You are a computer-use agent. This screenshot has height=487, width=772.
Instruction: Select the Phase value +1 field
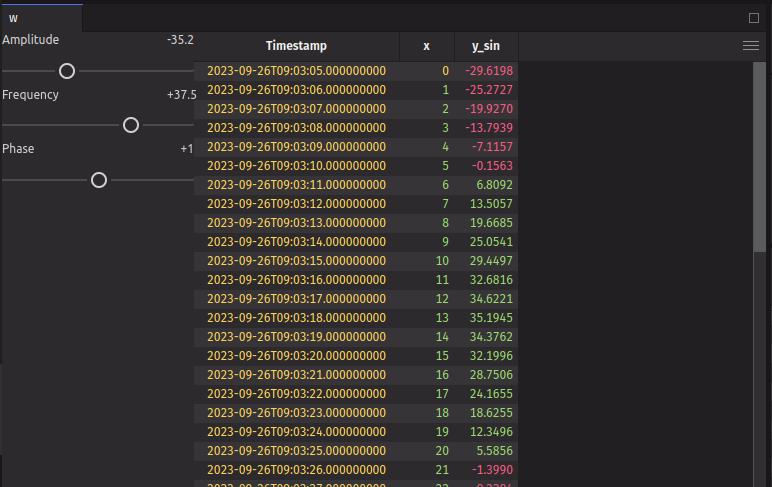[x=186, y=149]
